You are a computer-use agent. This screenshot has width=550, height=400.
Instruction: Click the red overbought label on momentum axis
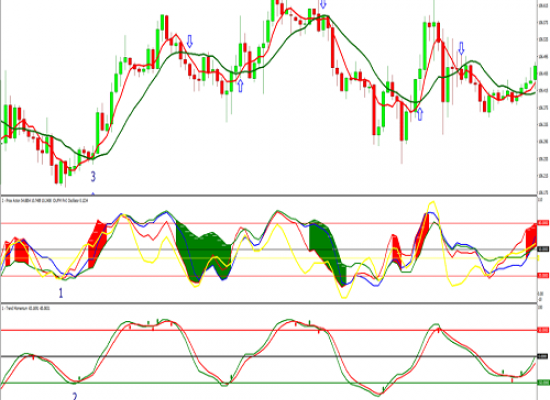[x=543, y=330]
